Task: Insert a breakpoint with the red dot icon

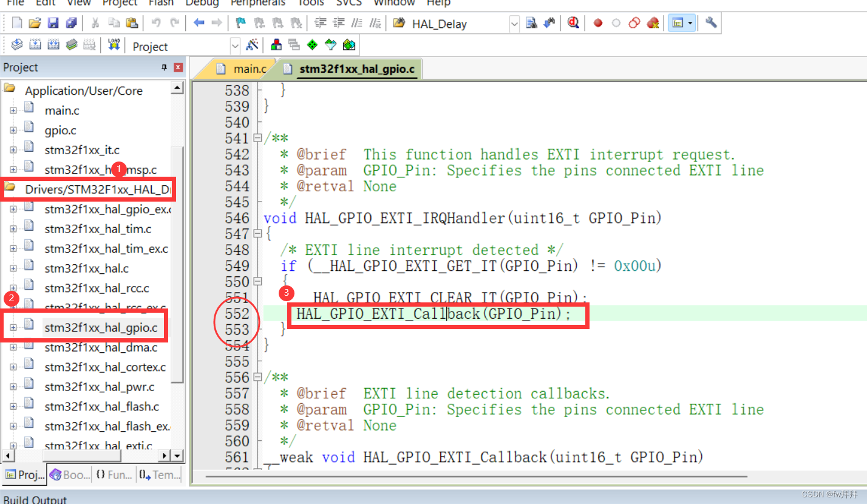Action: 598,23
